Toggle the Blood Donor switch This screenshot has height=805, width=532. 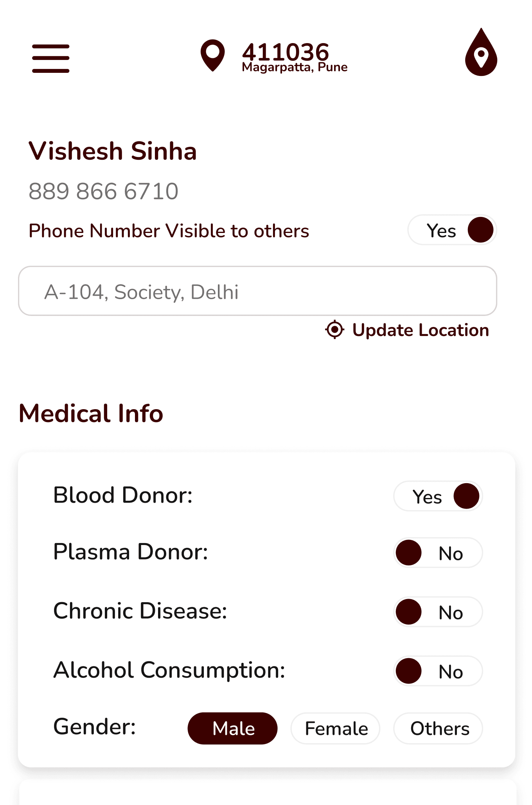pyautogui.click(x=438, y=496)
